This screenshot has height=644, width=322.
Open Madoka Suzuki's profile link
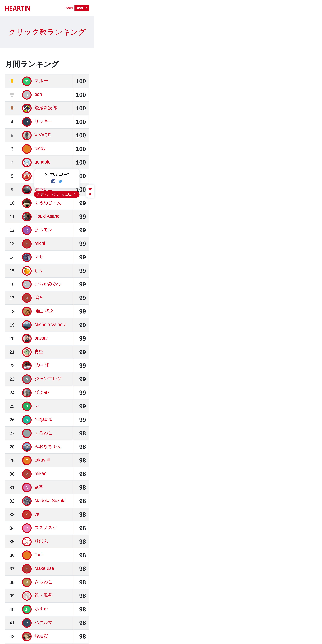(x=50, y=500)
